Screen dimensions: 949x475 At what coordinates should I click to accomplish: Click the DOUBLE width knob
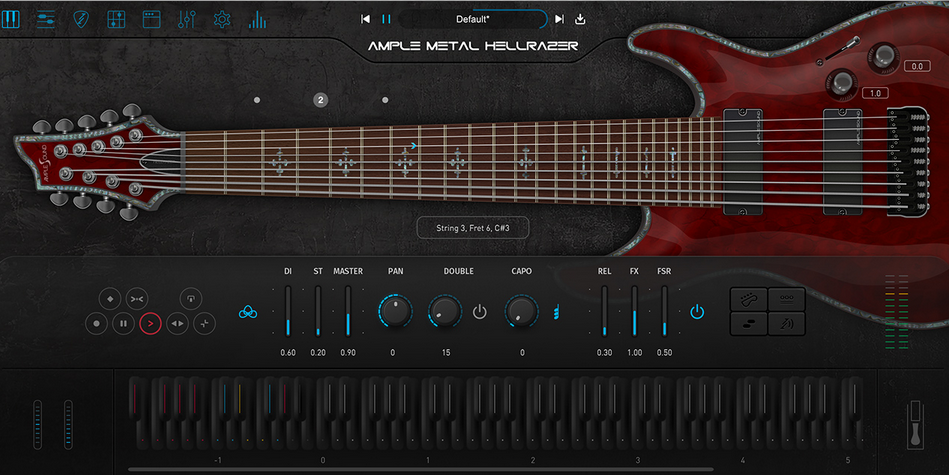point(445,312)
